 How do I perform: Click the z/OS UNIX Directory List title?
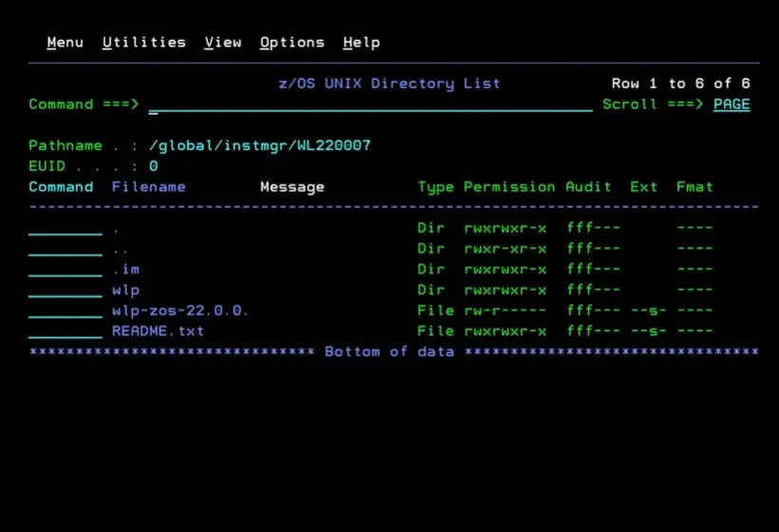389,84
